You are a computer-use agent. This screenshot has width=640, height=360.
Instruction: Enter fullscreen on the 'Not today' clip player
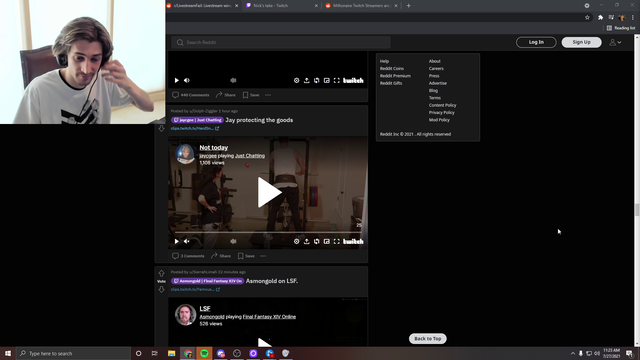click(337, 242)
